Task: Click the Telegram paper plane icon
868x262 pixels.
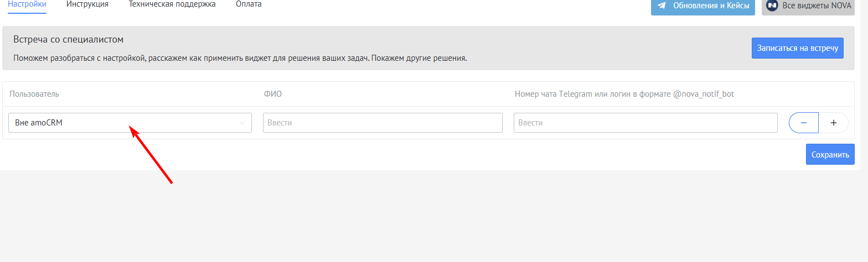Action: (x=662, y=6)
